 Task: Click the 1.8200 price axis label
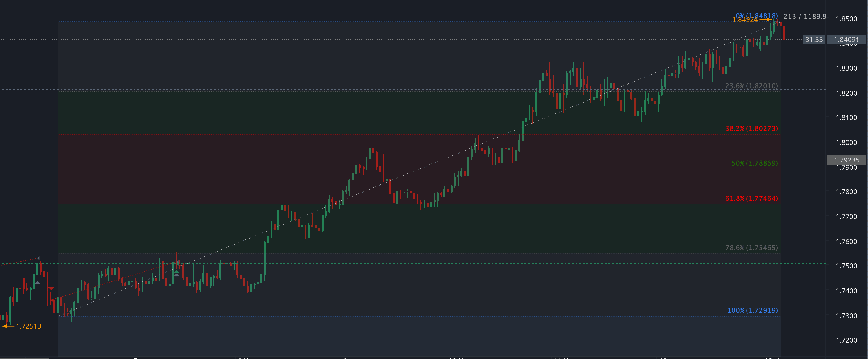coord(846,93)
